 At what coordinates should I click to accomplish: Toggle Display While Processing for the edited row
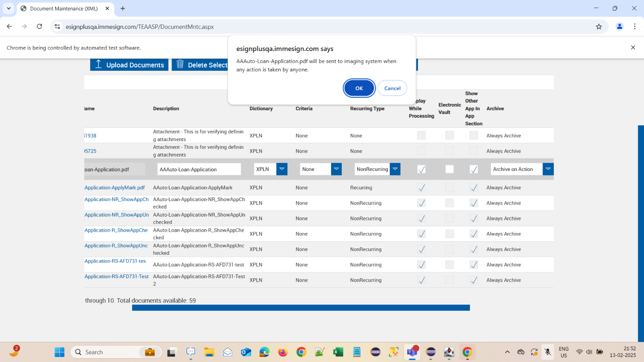click(x=421, y=169)
